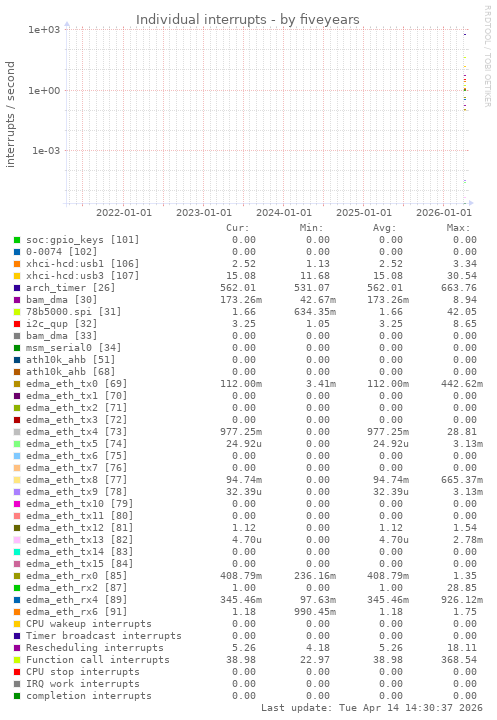Click the 'soc:gpio_keys [101]' legend label
The width and height of the screenshot is (497, 720).
[x=82, y=240]
